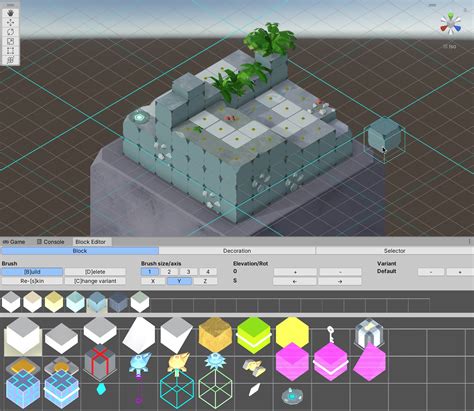Open the Game tab
Viewport: 474px width, 411px height.
tap(14, 242)
